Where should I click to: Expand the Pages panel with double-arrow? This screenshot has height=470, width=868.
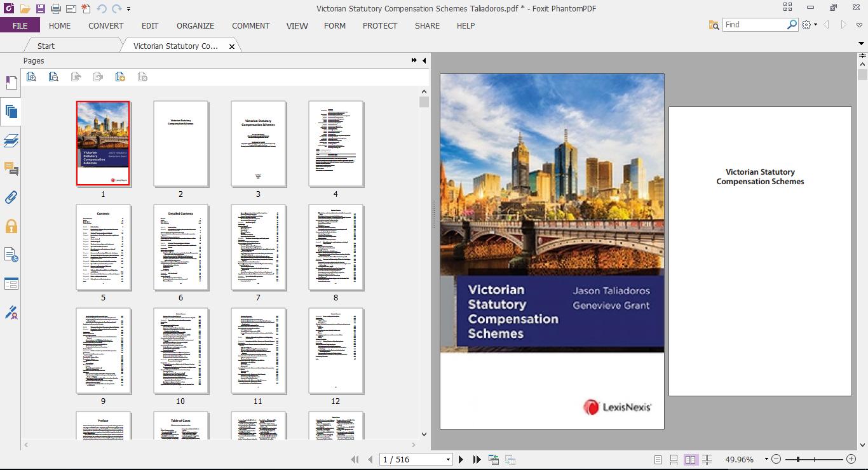click(414, 60)
